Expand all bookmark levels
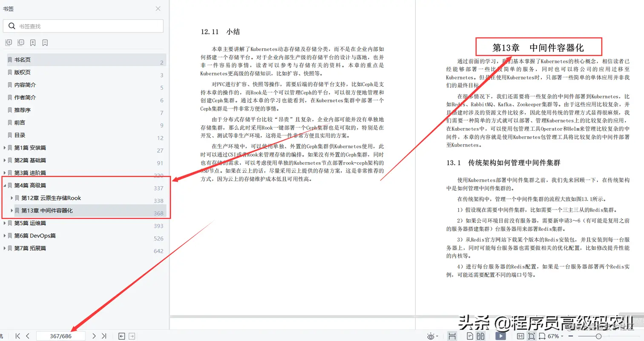The height and width of the screenshot is (341, 644). [9, 43]
